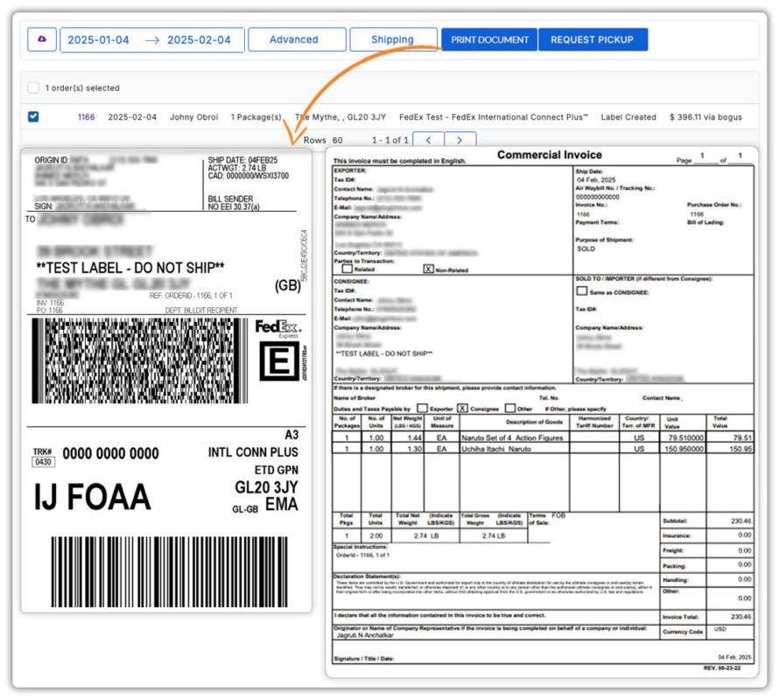Toggle the select-all orders checkbox
779x700 pixels.
click(x=33, y=87)
